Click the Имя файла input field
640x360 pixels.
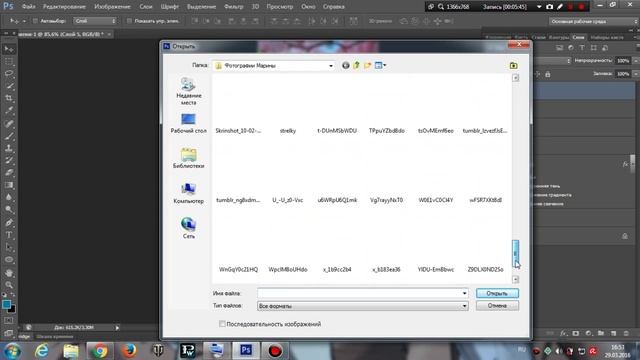[359, 293]
